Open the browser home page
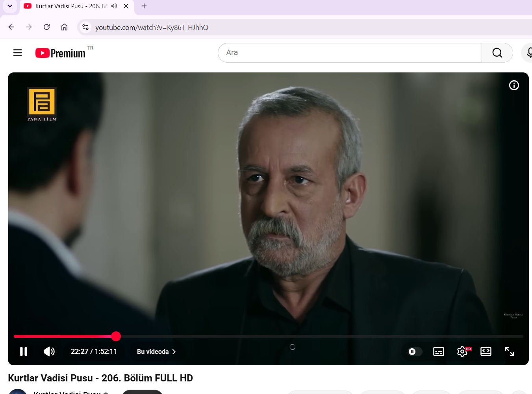 point(64,27)
